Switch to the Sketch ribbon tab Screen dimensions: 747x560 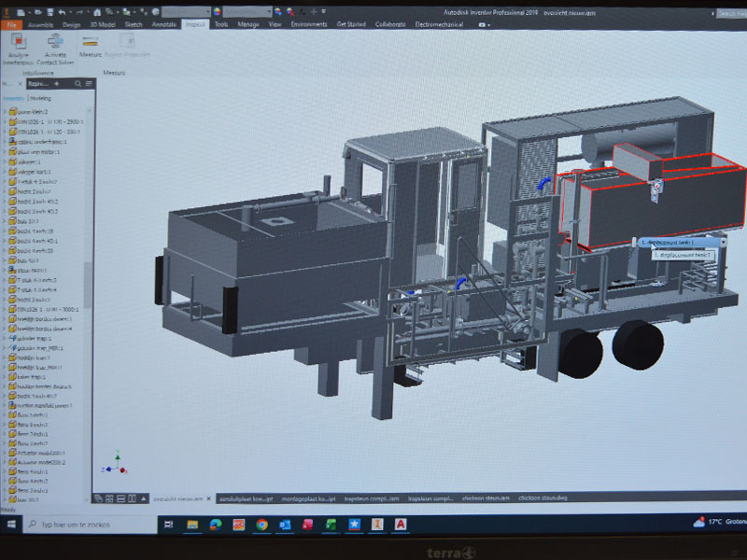pyautogui.click(x=134, y=25)
